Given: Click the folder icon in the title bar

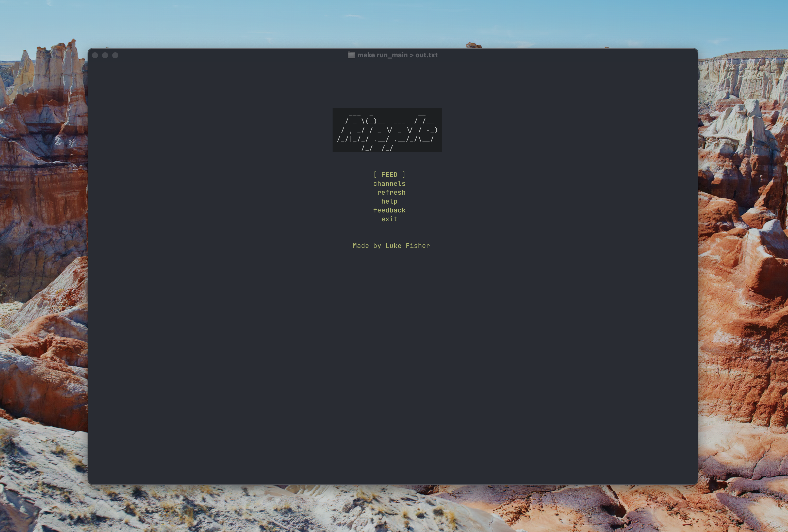Looking at the screenshot, I should pyautogui.click(x=351, y=55).
